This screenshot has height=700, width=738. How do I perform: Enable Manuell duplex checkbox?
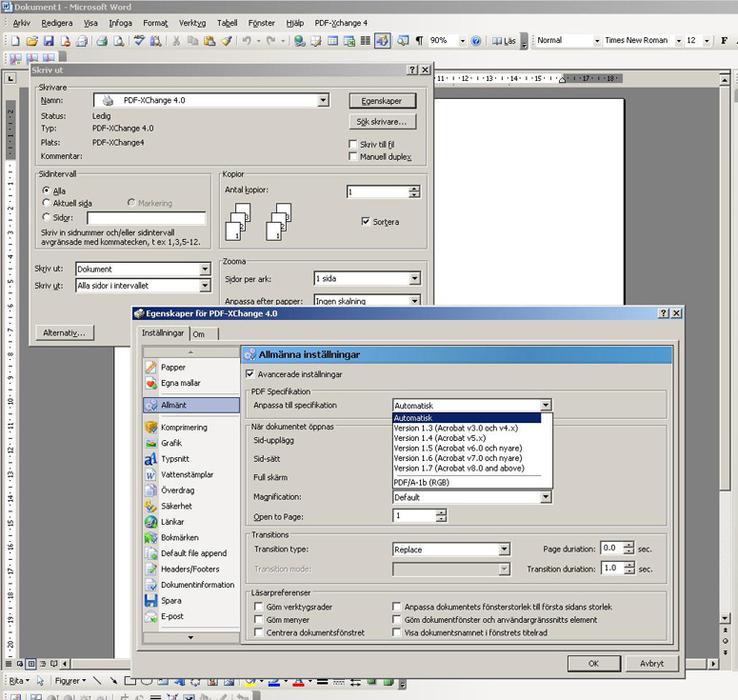352,156
